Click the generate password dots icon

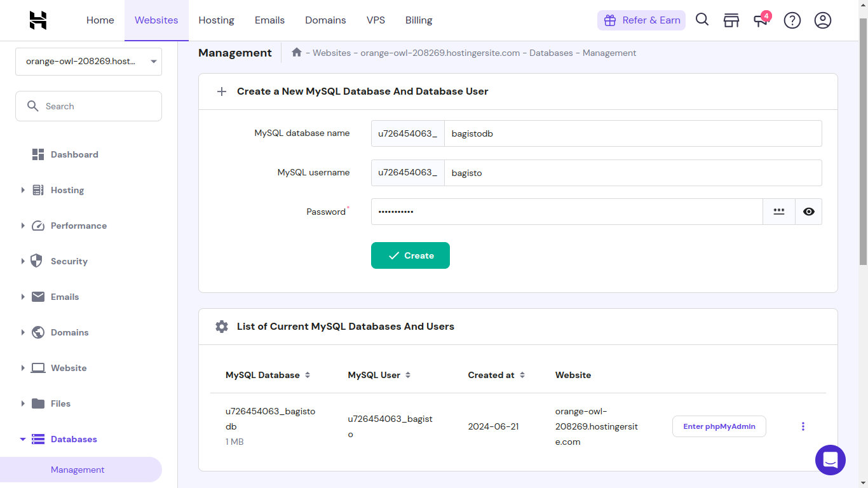779,212
